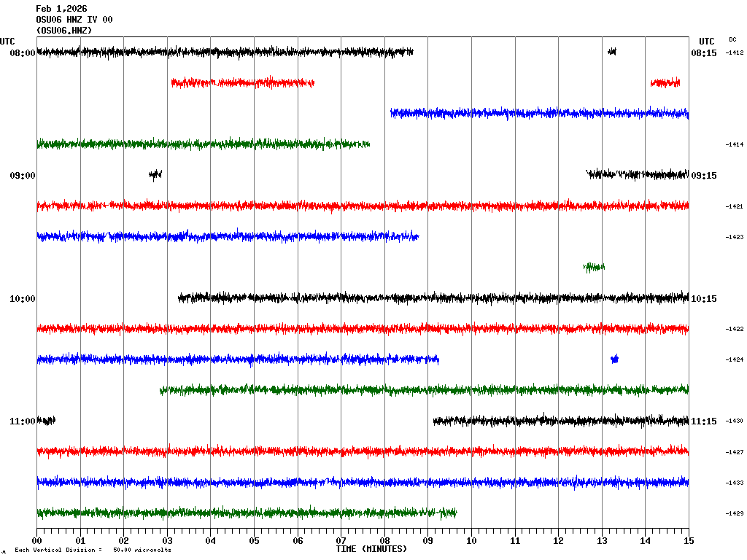Click the short green trace burst near minute 13

(594, 268)
